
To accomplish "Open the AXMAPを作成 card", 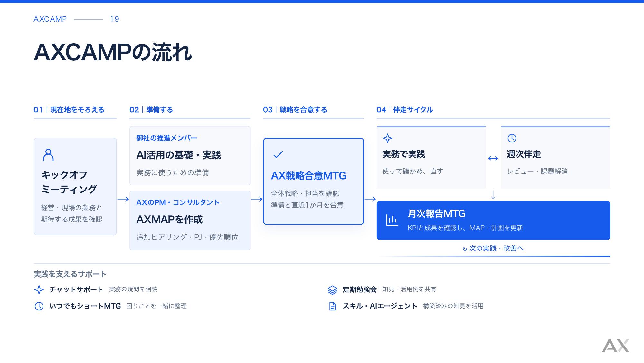I will pyautogui.click(x=190, y=220).
